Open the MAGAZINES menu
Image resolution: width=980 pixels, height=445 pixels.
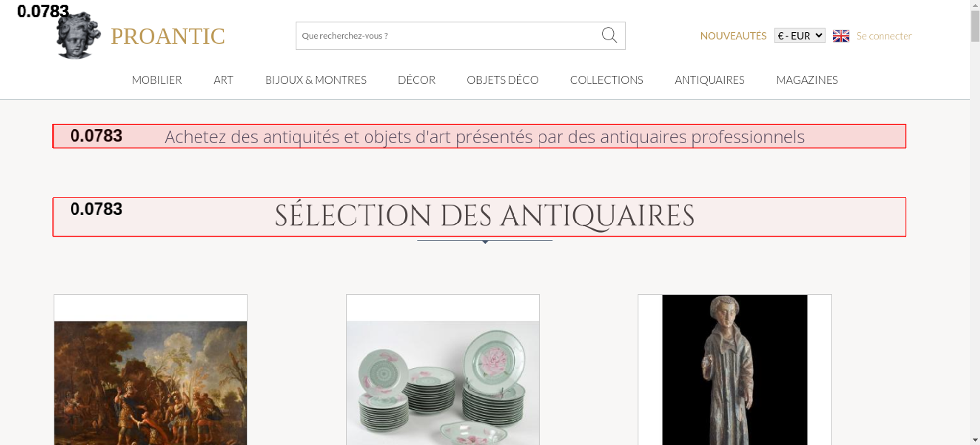807,80
